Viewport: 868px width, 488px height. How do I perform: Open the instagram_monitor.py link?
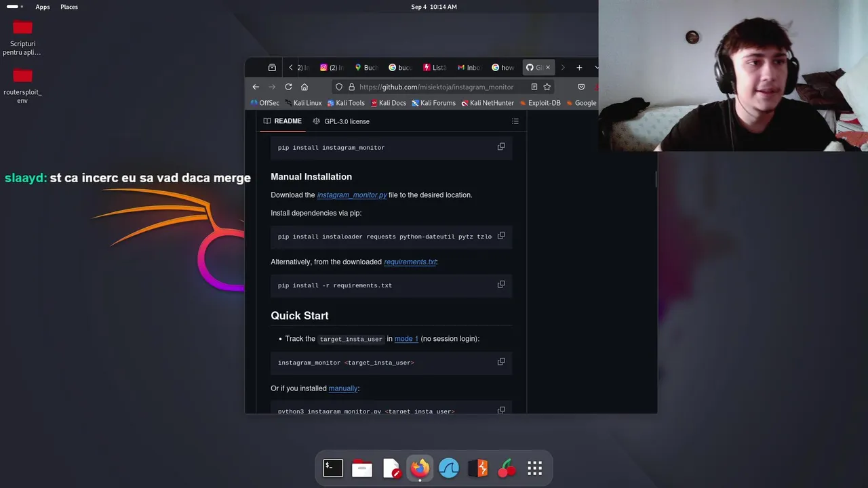point(352,195)
